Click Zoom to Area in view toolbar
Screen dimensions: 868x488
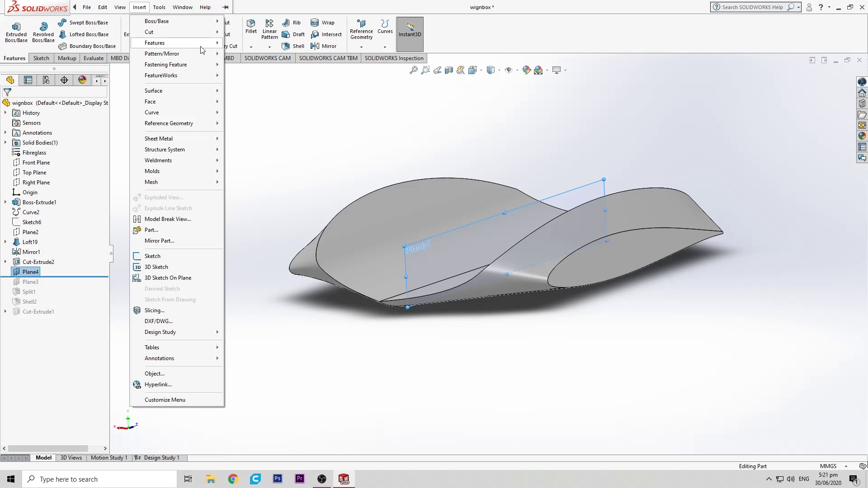click(425, 70)
